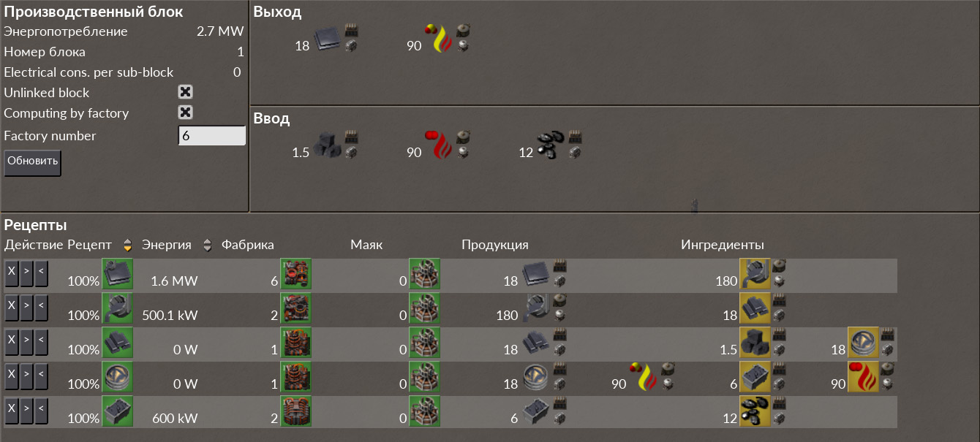Screen dimensions: 980x442
Task: Click the steel plate recipe icon in first row
Action: (117, 273)
